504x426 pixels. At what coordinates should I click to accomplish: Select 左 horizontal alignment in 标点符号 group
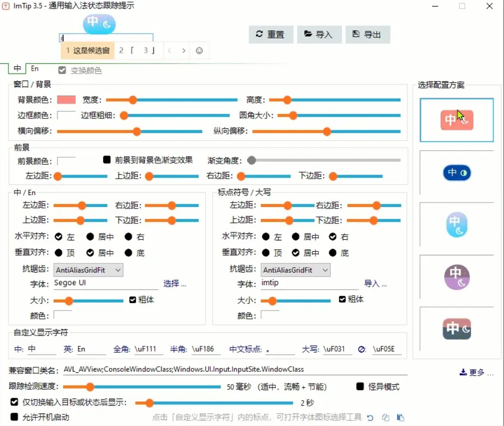click(266, 237)
